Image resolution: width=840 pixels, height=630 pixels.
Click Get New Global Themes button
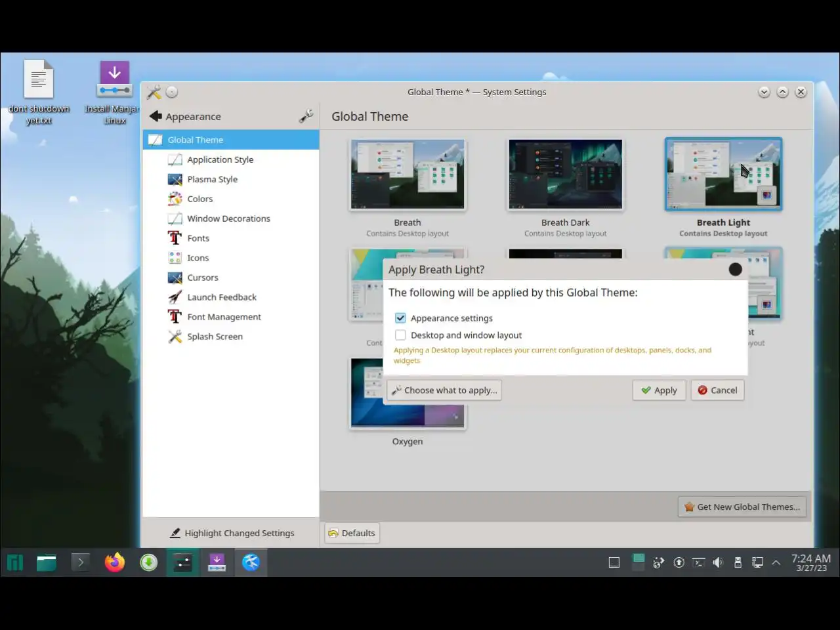pos(742,507)
